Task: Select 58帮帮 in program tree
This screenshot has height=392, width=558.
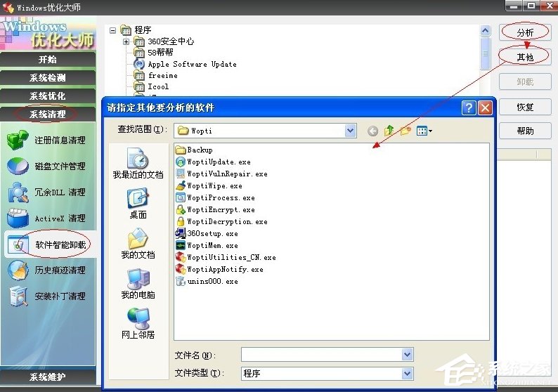Action: pos(160,53)
